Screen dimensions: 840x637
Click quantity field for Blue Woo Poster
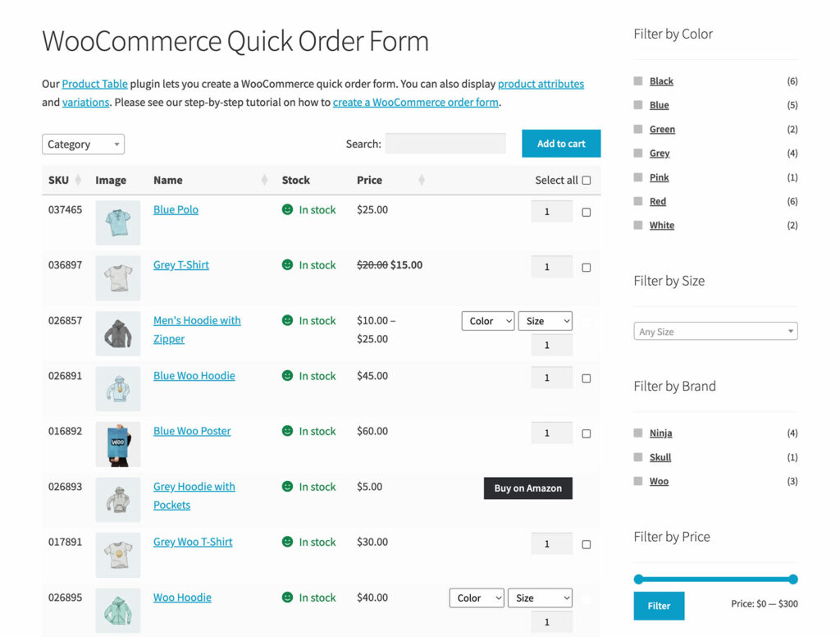click(x=552, y=433)
